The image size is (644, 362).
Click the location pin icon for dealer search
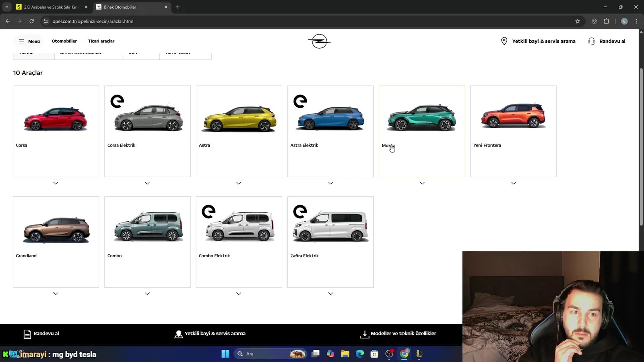504,41
